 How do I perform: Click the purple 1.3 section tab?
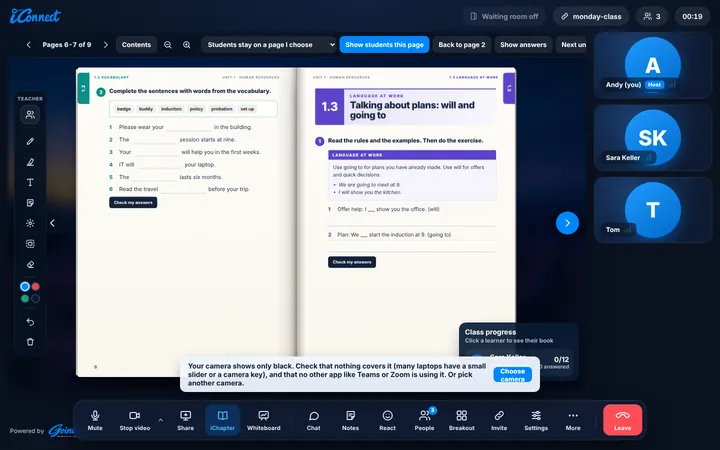point(509,88)
